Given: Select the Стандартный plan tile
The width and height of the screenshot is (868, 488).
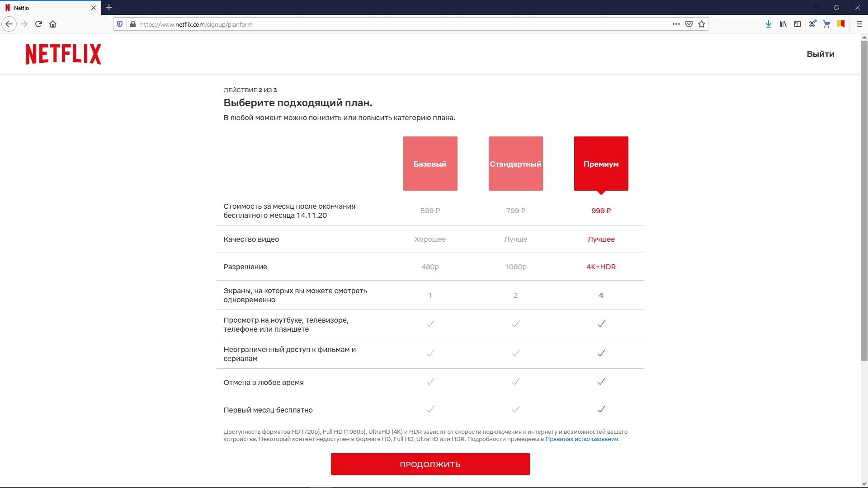Looking at the screenshot, I should click(x=515, y=164).
